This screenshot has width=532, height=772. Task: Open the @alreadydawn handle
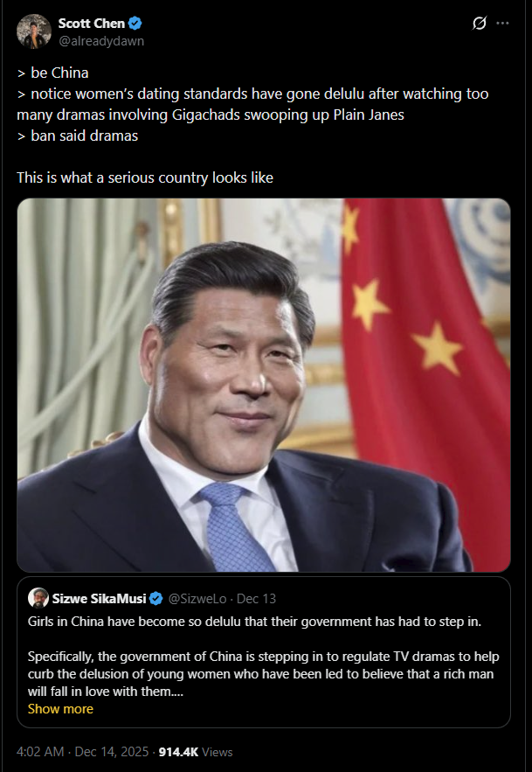pyautogui.click(x=100, y=41)
